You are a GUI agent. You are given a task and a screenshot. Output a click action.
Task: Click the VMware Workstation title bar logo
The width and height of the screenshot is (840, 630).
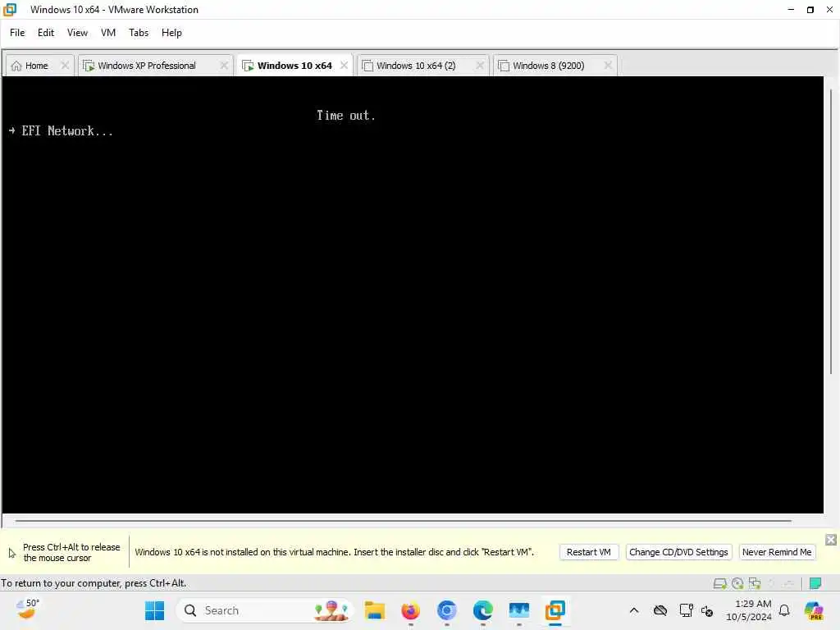[10, 10]
